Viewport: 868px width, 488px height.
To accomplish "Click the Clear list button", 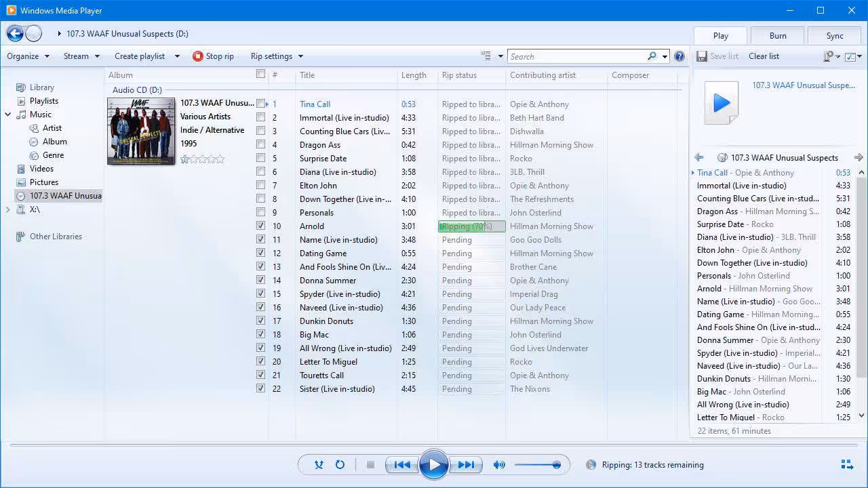I will click(x=764, y=56).
